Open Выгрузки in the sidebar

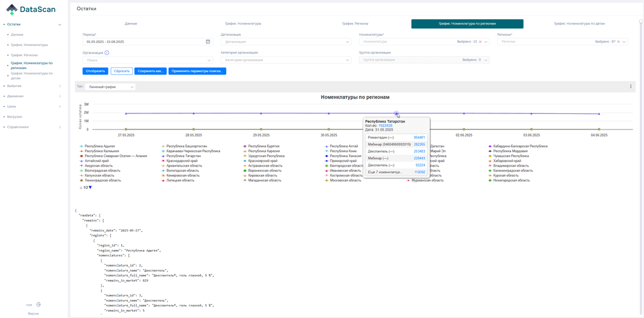[14, 117]
